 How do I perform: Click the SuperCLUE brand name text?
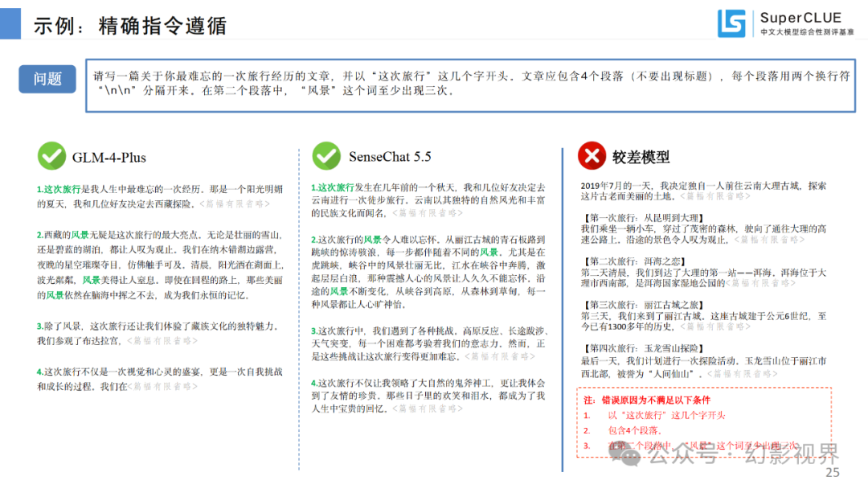point(800,18)
